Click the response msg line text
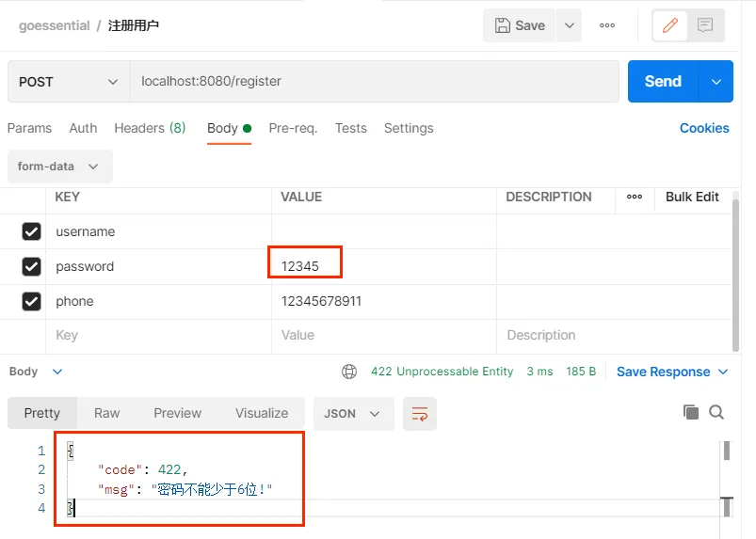 [x=185, y=489]
